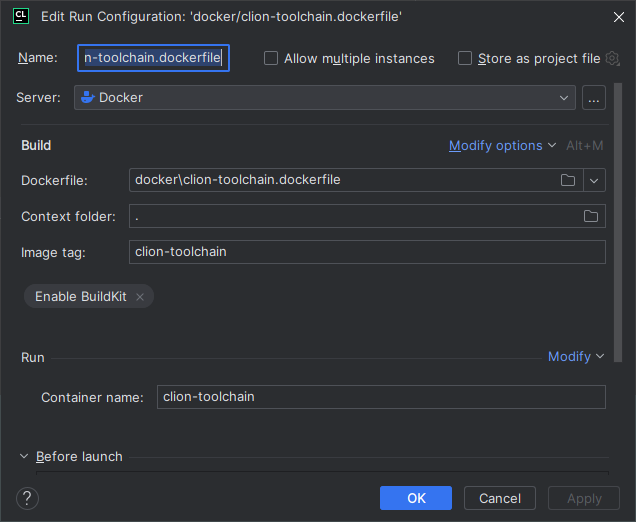The height and width of the screenshot is (522, 636).
Task: Click the Apply button
Action: point(584,498)
